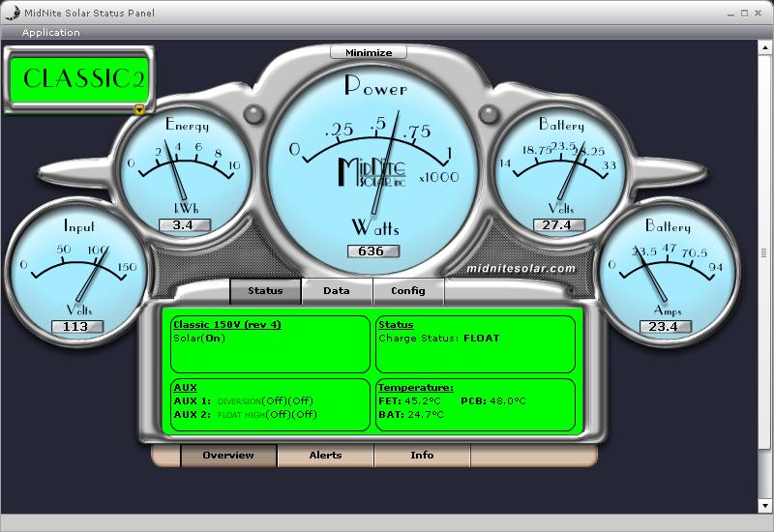Click the Status section heading

(x=396, y=325)
